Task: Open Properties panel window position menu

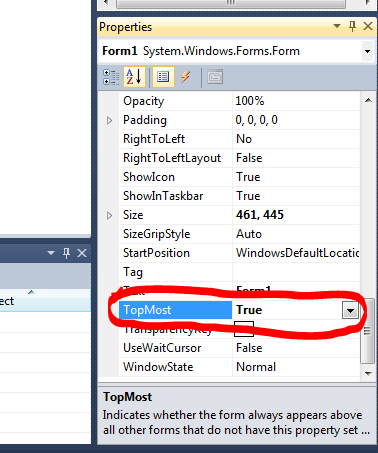Action: tap(337, 26)
